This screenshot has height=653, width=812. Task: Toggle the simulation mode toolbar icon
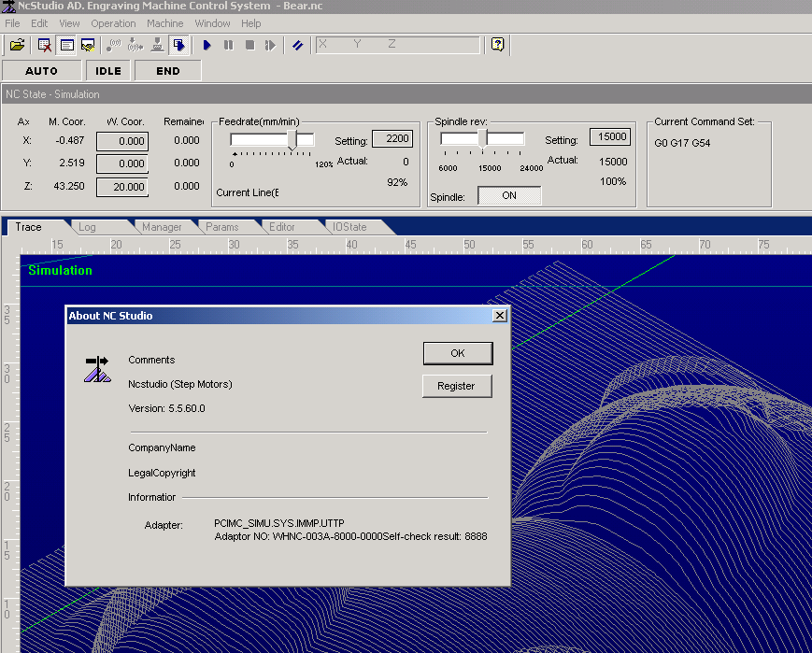coord(179,45)
